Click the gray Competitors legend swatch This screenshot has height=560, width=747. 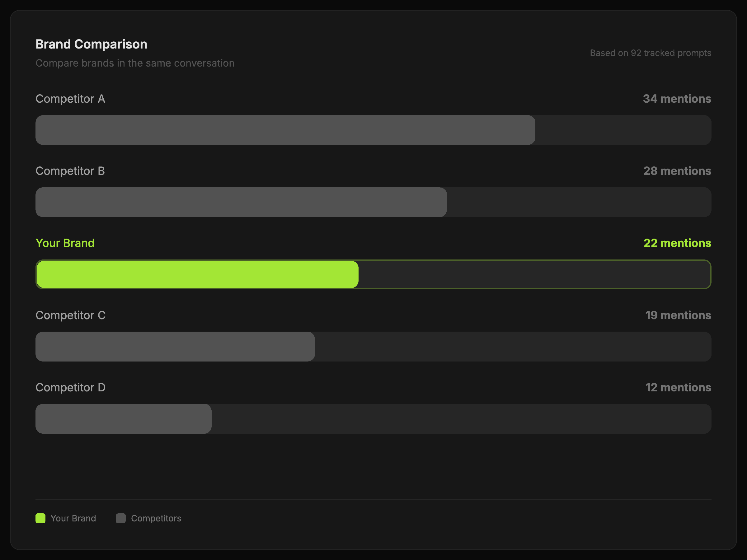[x=120, y=518]
